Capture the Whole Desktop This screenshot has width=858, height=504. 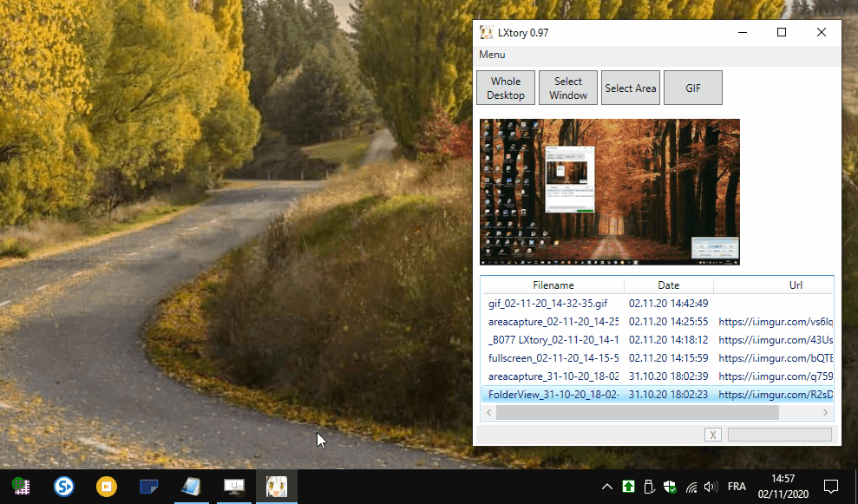tap(506, 88)
